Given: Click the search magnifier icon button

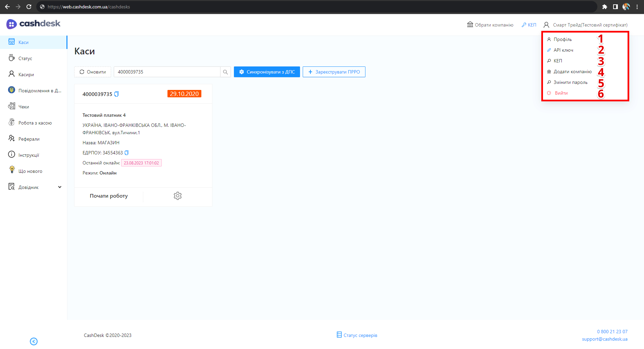Looking at the screenshot, I should tap(225, 72).
